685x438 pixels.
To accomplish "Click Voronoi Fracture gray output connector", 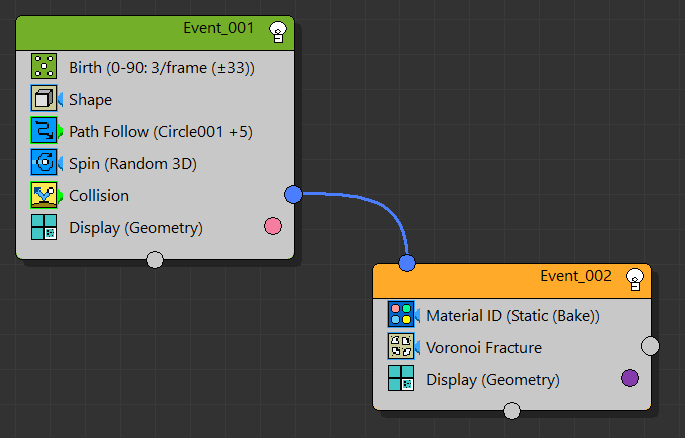I will coord(650,346).
